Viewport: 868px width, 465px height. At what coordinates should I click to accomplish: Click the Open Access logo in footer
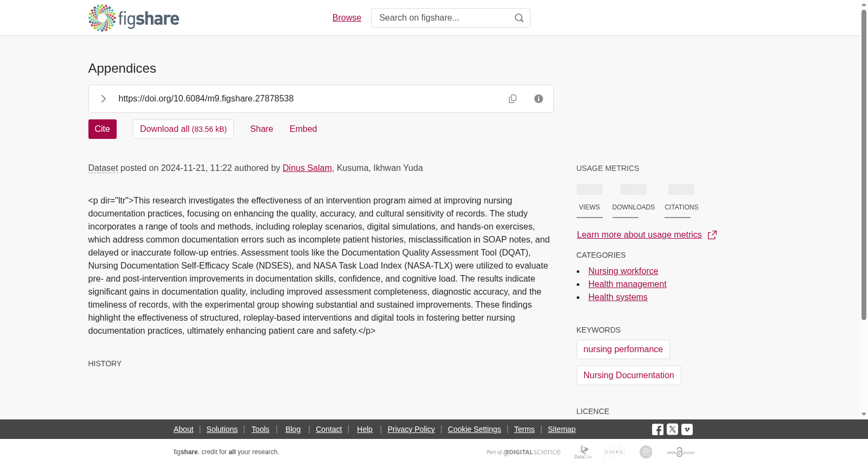point(681,452)
